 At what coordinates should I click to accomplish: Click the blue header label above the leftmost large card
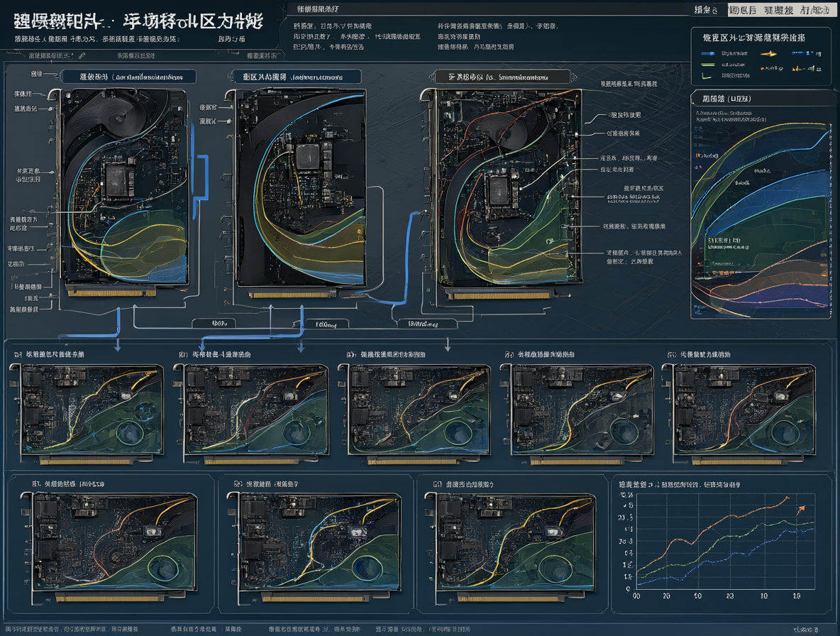click(129, 77)
